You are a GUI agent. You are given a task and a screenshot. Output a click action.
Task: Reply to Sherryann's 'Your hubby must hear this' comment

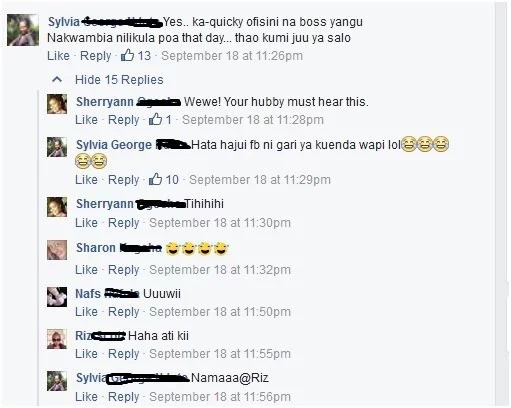124,120
